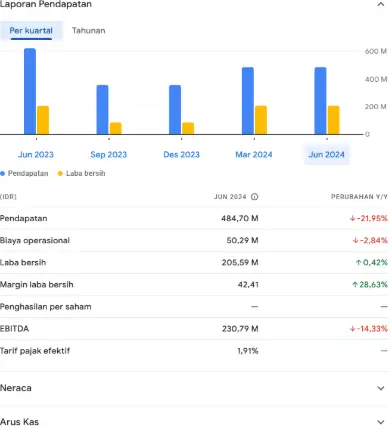Screen dimensions: 391x434
Task: Click the Jun 2023 blue revenue bar
Action: point(30,91)
